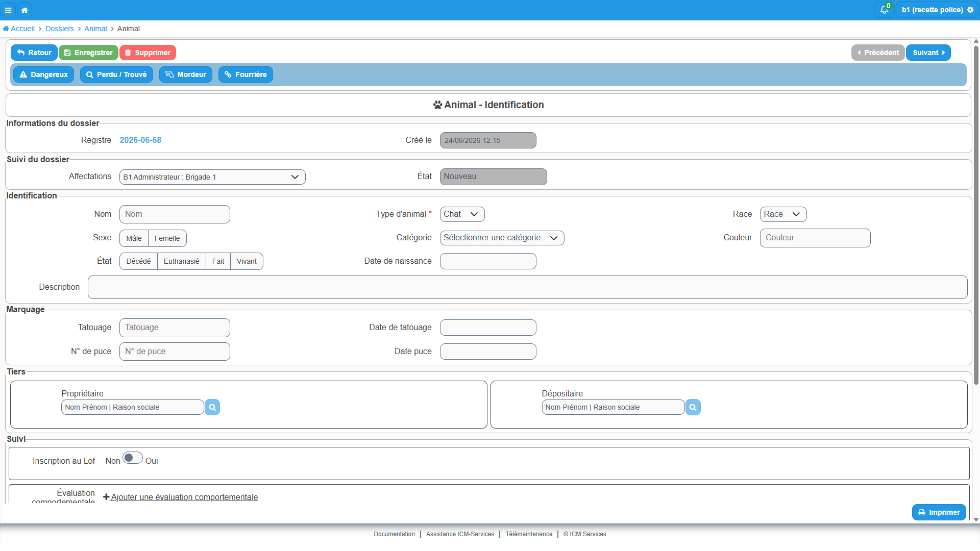Open Télémaintenance footer link

point(529,534)
